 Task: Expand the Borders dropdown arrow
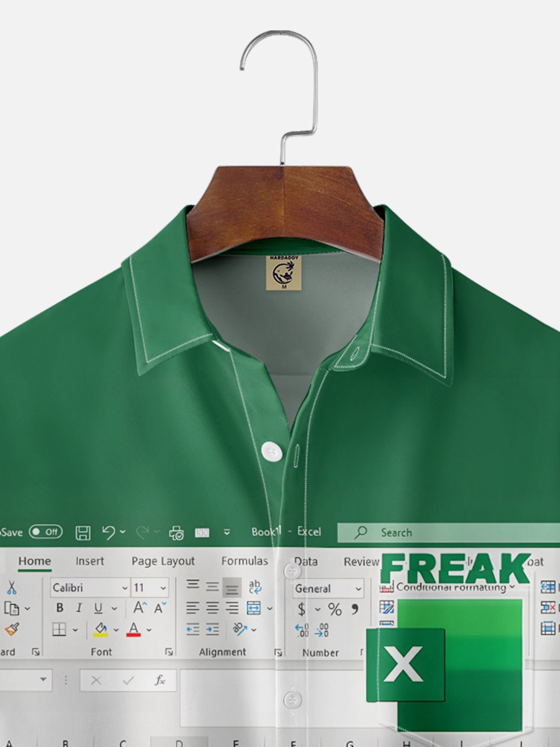pos(75,630)
